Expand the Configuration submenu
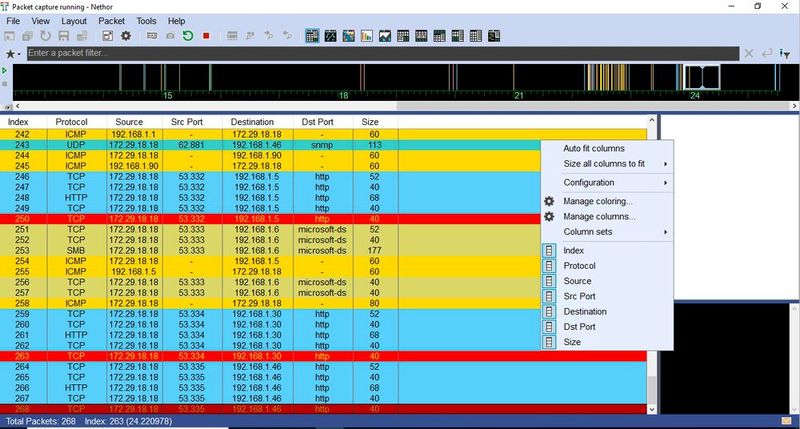Screen dimensions: 800x429 click(x=606, y=182)
